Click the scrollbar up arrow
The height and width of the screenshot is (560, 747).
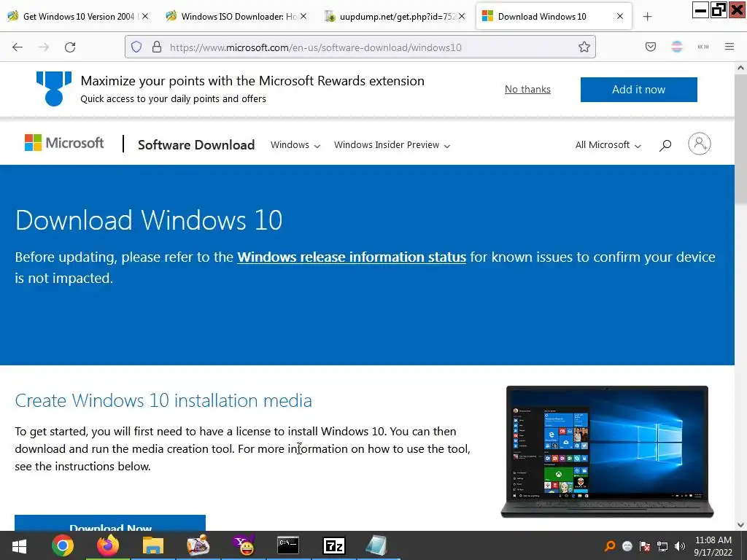741,68
